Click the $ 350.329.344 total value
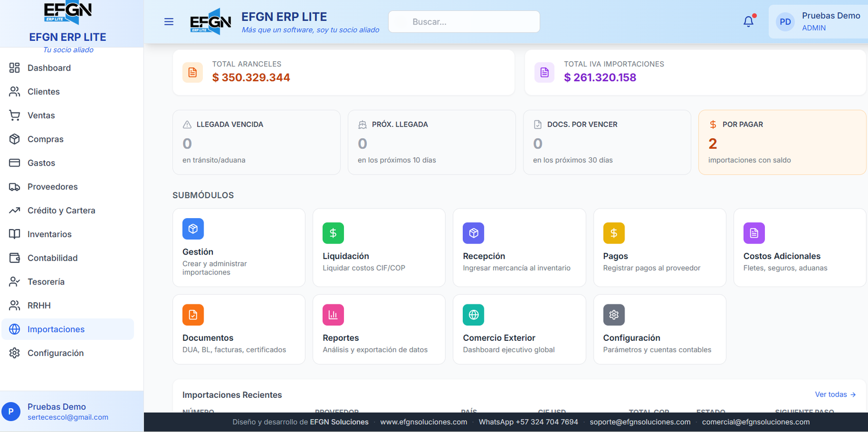The image size is (868, 432). [x=251, y=78]
